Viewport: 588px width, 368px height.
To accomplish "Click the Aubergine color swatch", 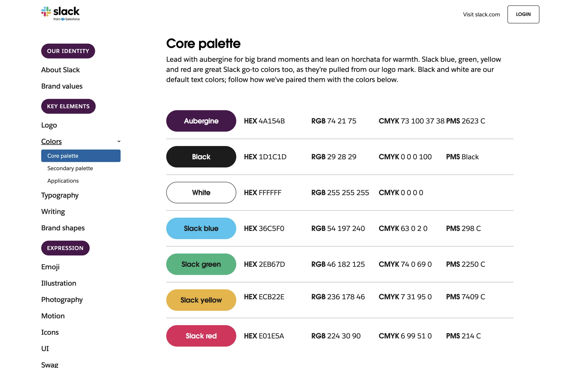I will coord(201,121).
